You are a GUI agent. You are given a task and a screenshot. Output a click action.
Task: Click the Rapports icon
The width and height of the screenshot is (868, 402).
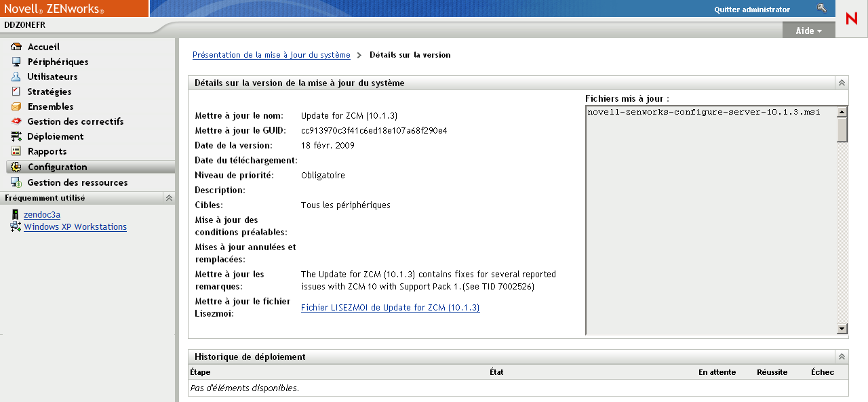coord(16,151)
